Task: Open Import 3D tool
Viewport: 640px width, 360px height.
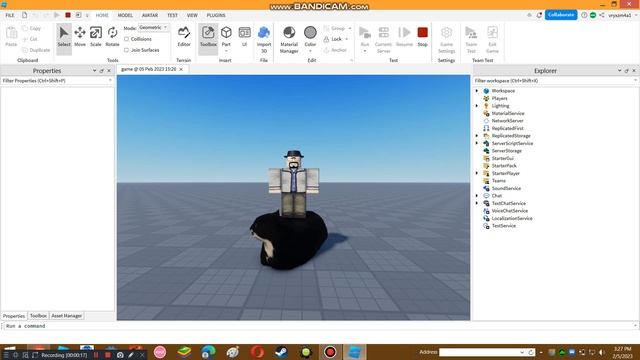Action: [264, 39]
